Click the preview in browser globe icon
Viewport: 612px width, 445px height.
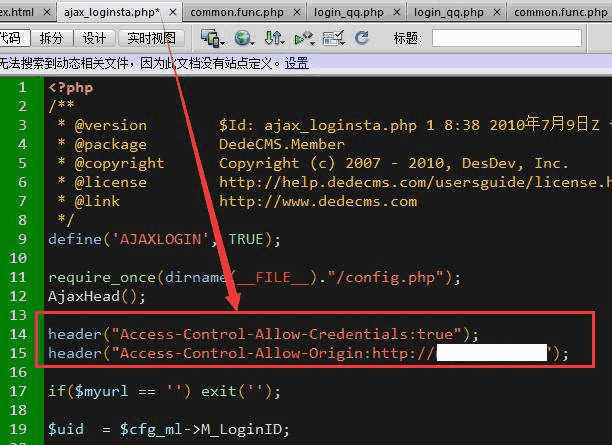click(x=242, y=38)
